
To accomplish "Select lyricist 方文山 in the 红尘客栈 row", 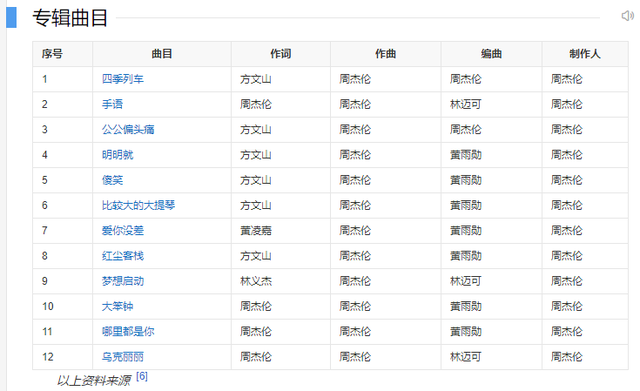I will click(256, 255).
